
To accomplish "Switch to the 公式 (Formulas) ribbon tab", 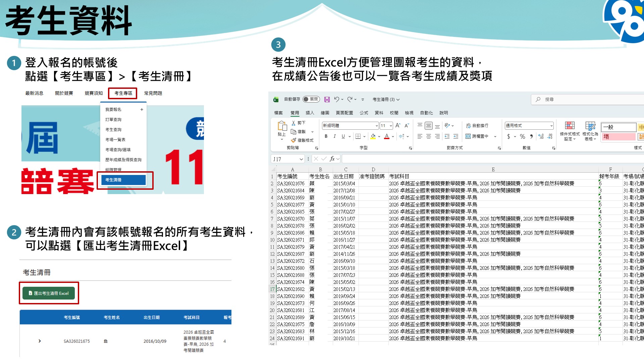I will point(364,113).
